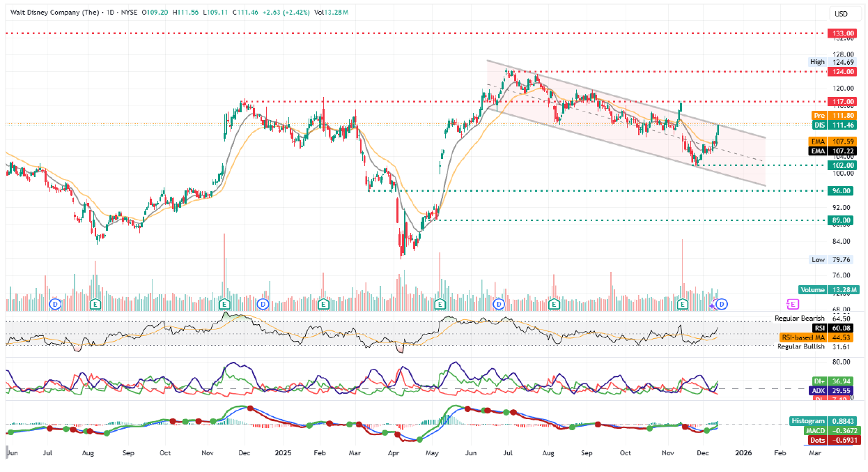This screenshot has width=868, height=472.
Task: Open the earnings marker in November 2024
Action: point(224,304)
